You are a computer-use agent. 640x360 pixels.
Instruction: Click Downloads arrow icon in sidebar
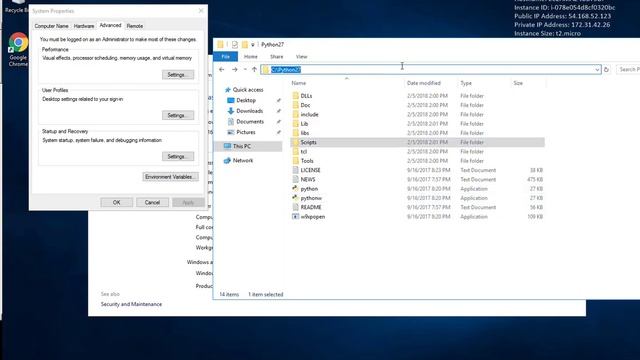click(x=231, y=111)
